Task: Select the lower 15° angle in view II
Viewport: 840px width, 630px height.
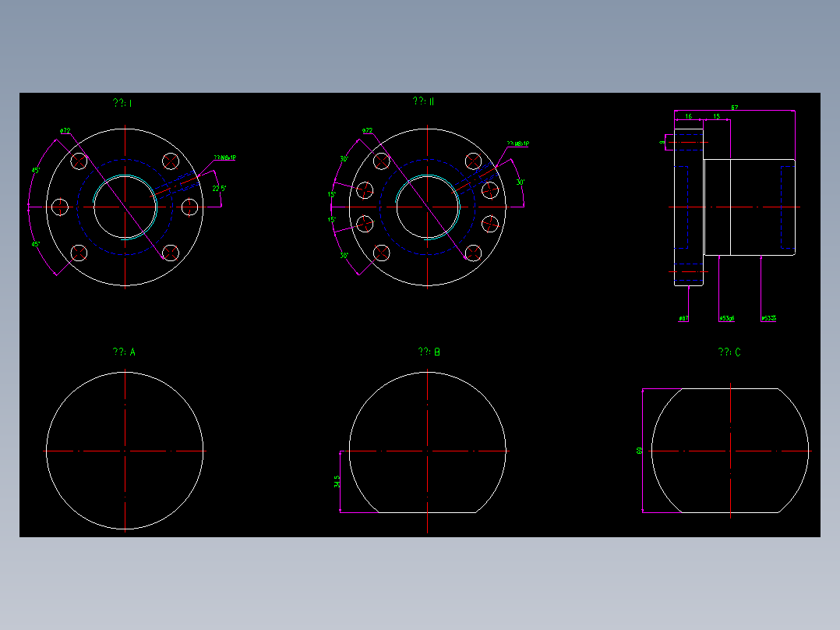Action: pos(332,220)
